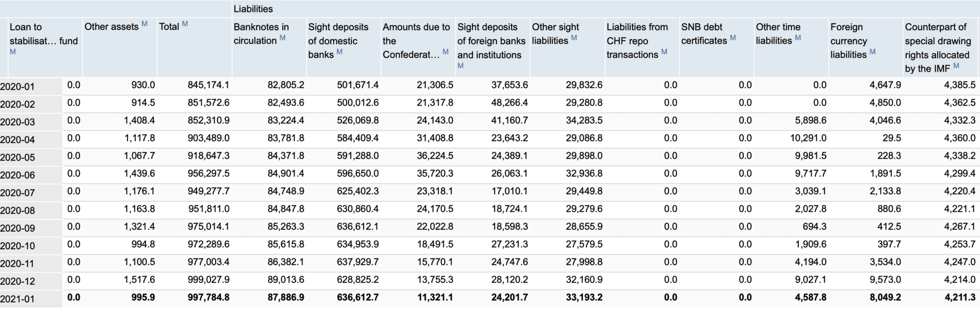Click M icon for Sight deposits of domestic banks
980x309 pixels.
click(x=339, y=51)
